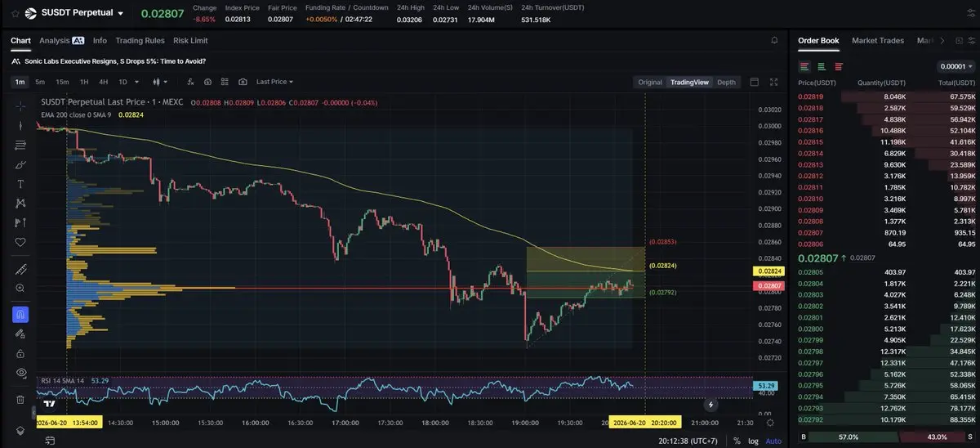This screenshot has height=448, width=980.
Task: Show both bids and asks view
Action: click(x=804, y=66)
